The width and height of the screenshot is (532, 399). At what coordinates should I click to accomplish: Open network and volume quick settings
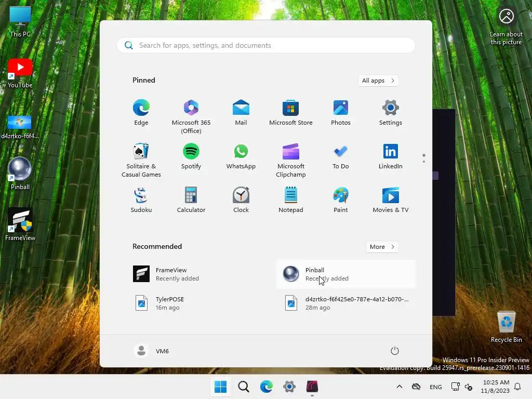pos(462,387)
